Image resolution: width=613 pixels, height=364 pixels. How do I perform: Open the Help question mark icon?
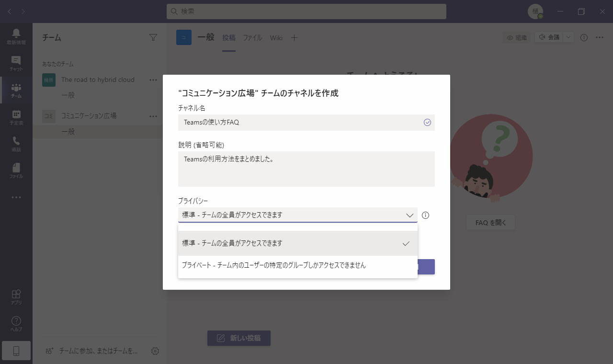click(x=16, y=324)
